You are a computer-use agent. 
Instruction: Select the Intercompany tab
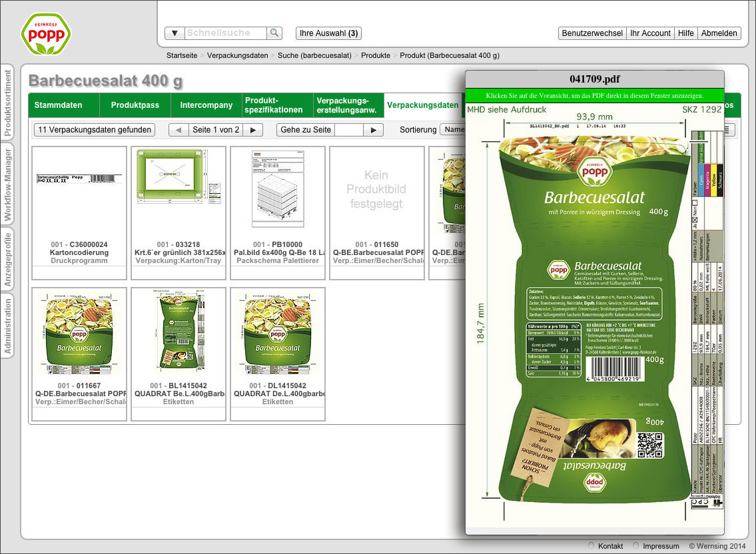(x=206, y=105)
